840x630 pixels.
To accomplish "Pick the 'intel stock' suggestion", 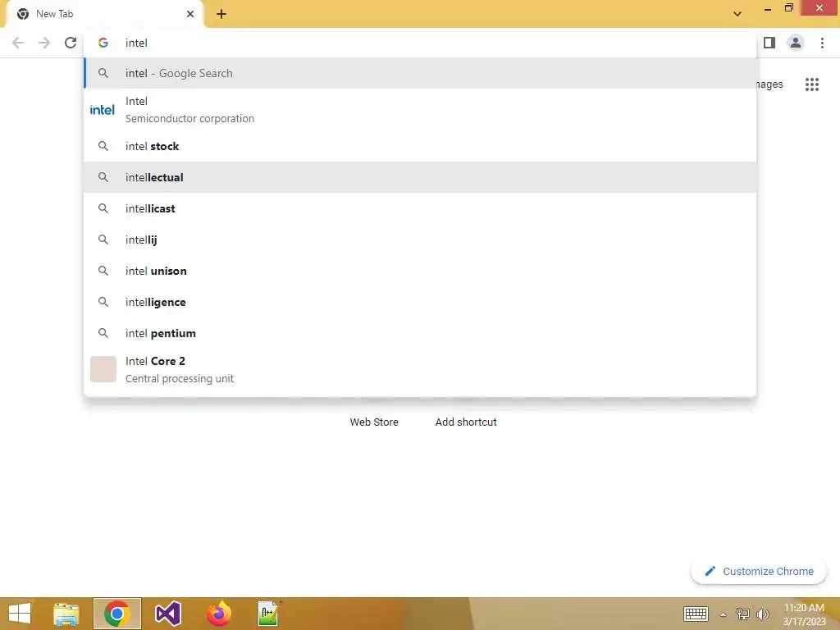I will 420,146.
